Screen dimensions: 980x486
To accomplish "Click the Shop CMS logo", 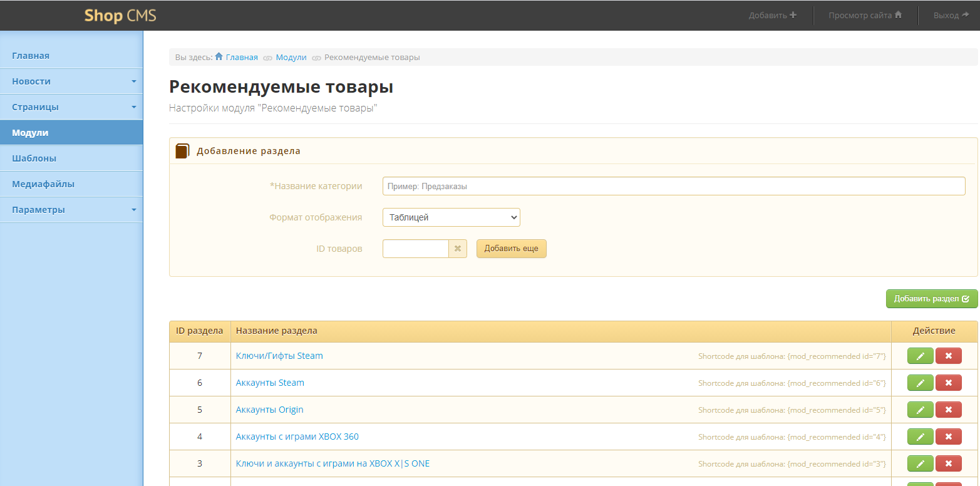I will click(120, 16).
